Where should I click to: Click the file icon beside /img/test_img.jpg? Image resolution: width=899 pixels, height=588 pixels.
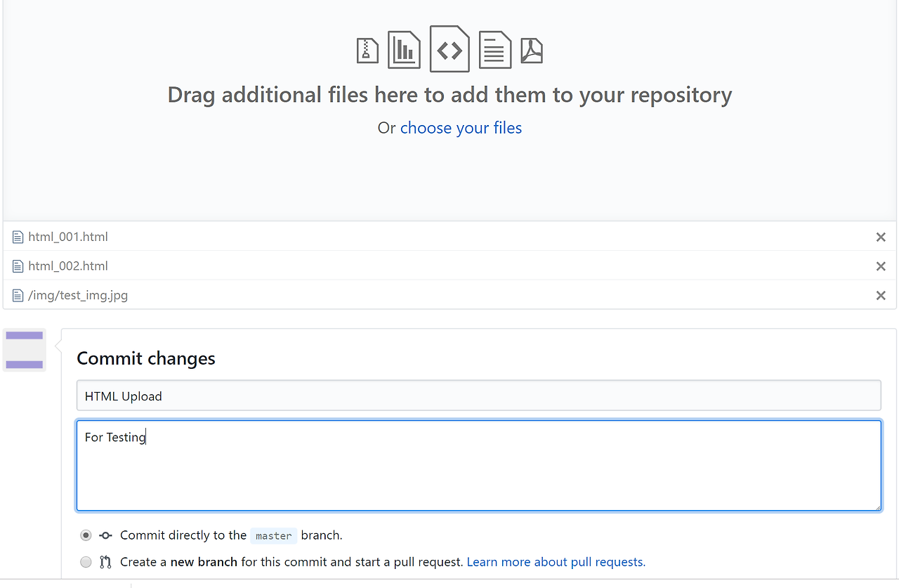tap(18, 296)
